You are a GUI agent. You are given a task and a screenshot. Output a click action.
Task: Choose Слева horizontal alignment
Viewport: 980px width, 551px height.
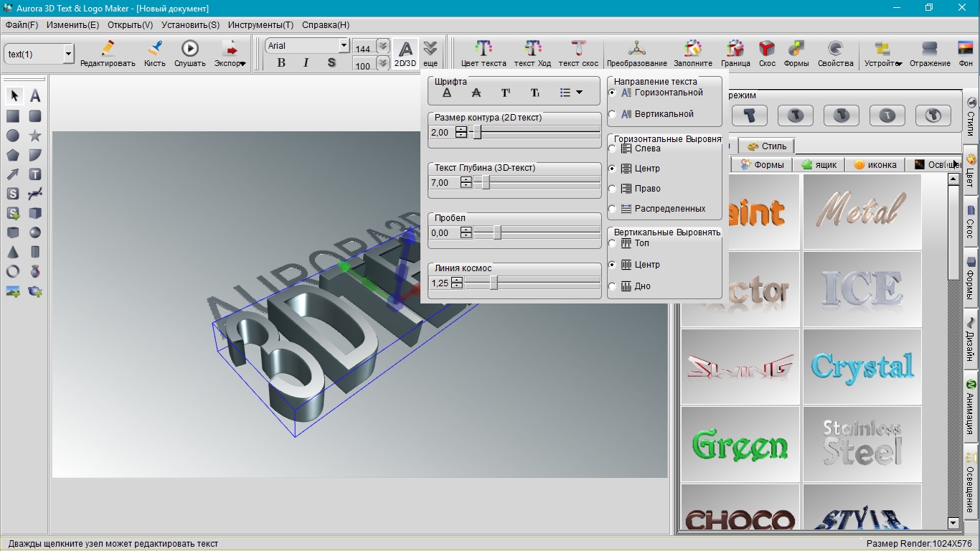[612, 149]
